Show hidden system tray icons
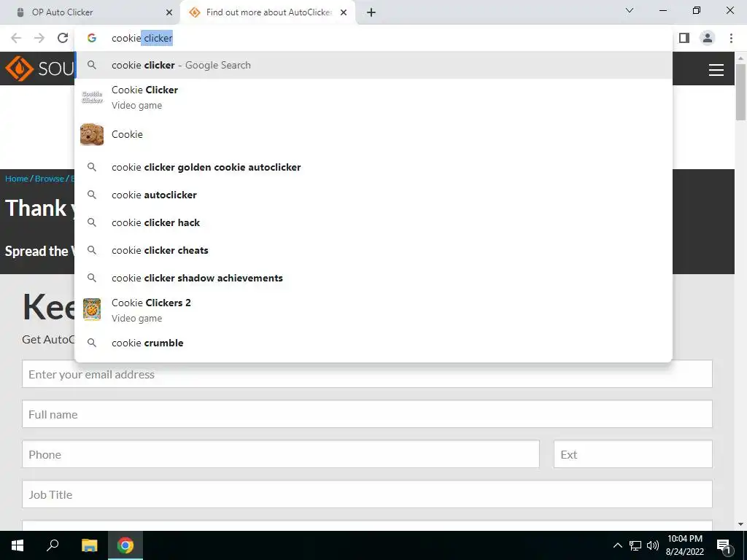 617,545
